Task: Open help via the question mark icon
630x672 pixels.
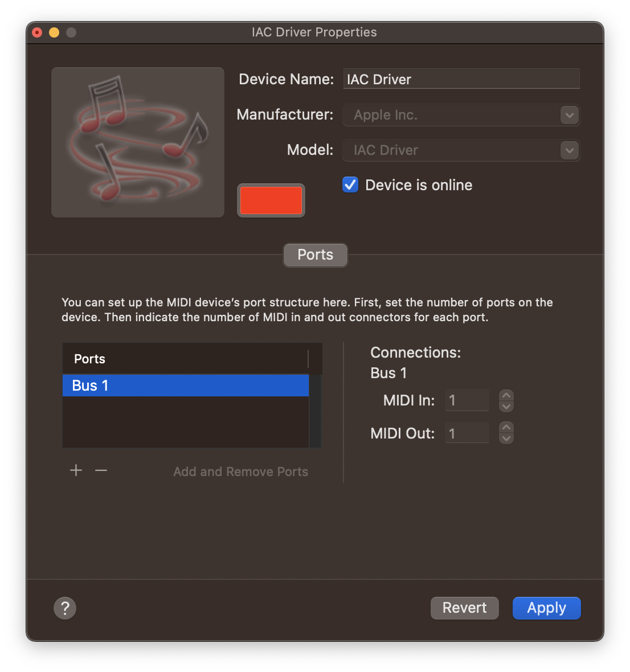Action: coord(64,608)
